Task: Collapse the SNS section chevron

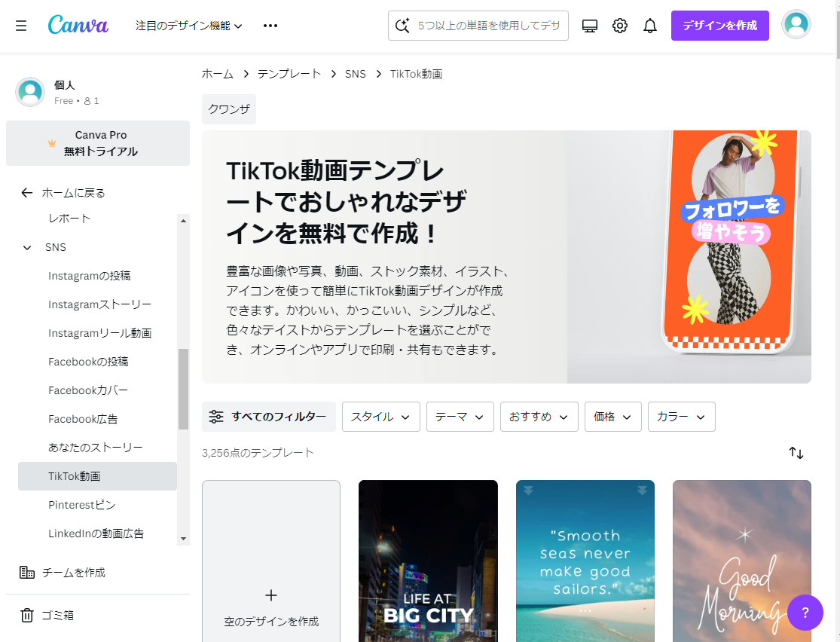Action: [27, 248]
